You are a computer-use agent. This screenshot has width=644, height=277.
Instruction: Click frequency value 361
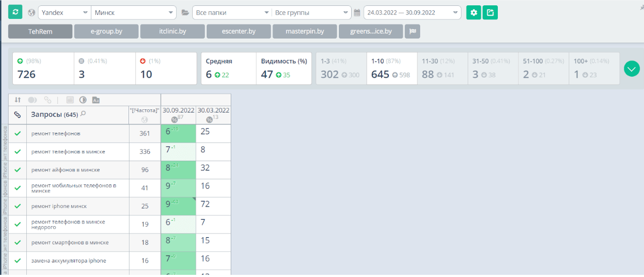pyautogui.click(x=145, y=133)
